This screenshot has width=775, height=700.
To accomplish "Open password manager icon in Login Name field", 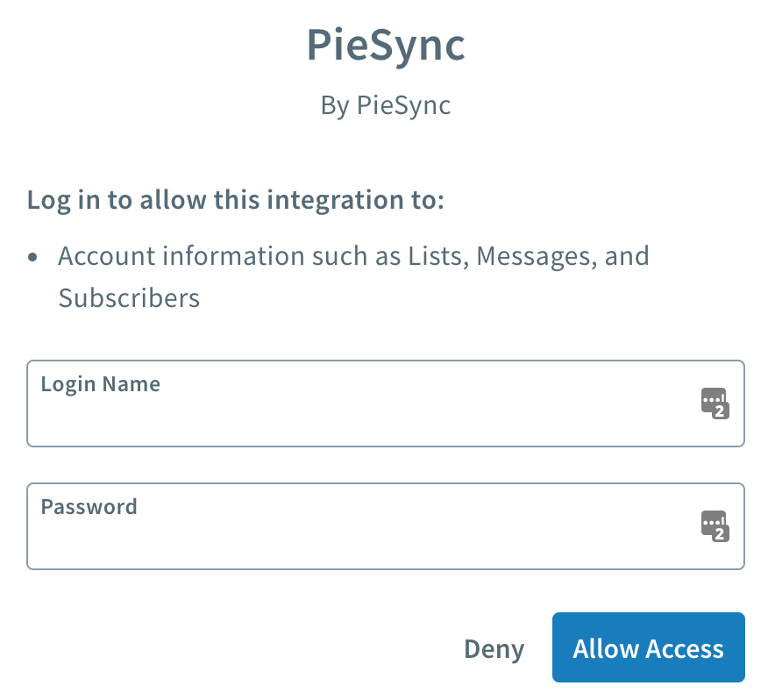I will (x=715, y=404).
